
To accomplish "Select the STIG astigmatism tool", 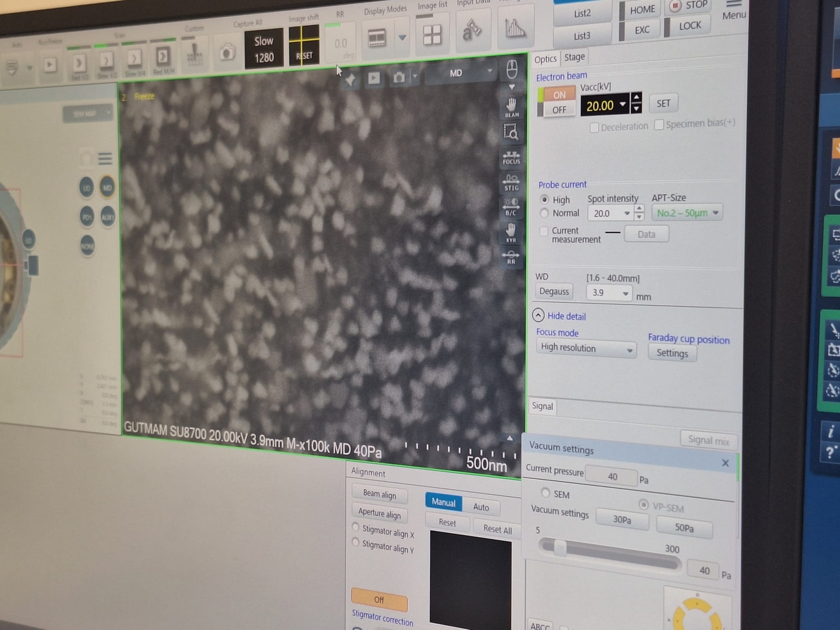I will (512, 182).
